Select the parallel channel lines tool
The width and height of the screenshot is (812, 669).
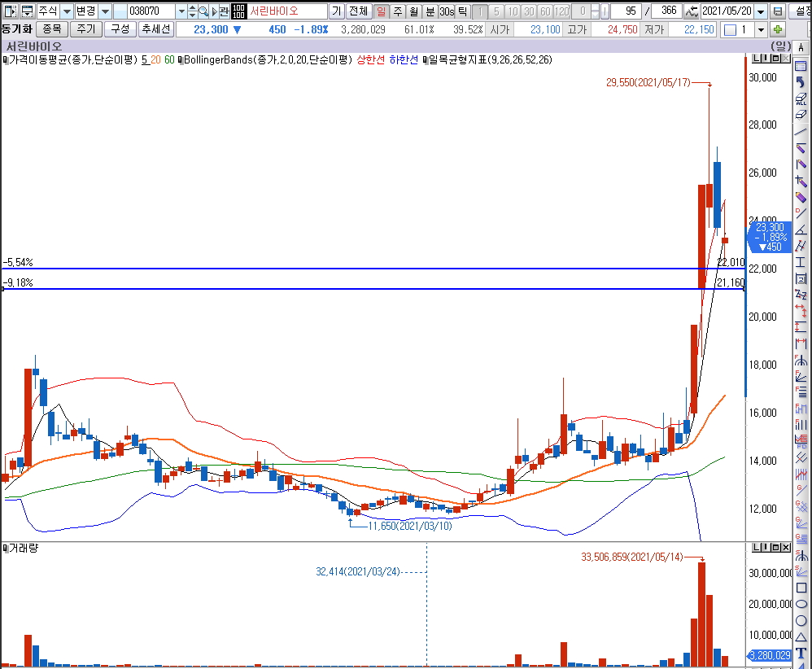point(801,246)
